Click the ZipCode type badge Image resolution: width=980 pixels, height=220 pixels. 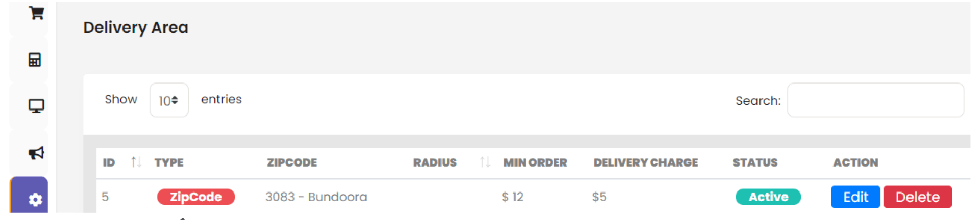[196, 197]
